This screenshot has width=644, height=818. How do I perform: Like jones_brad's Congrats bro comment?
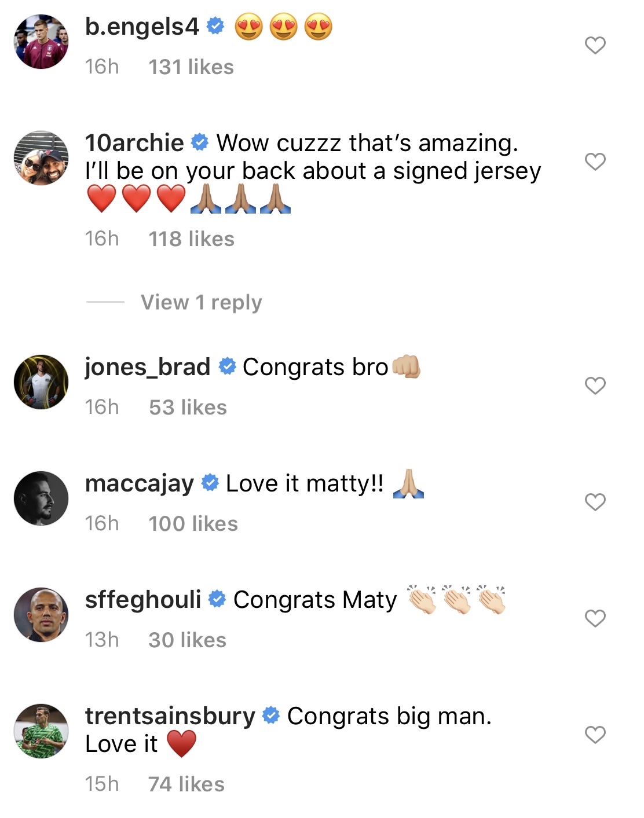(595, 386)
